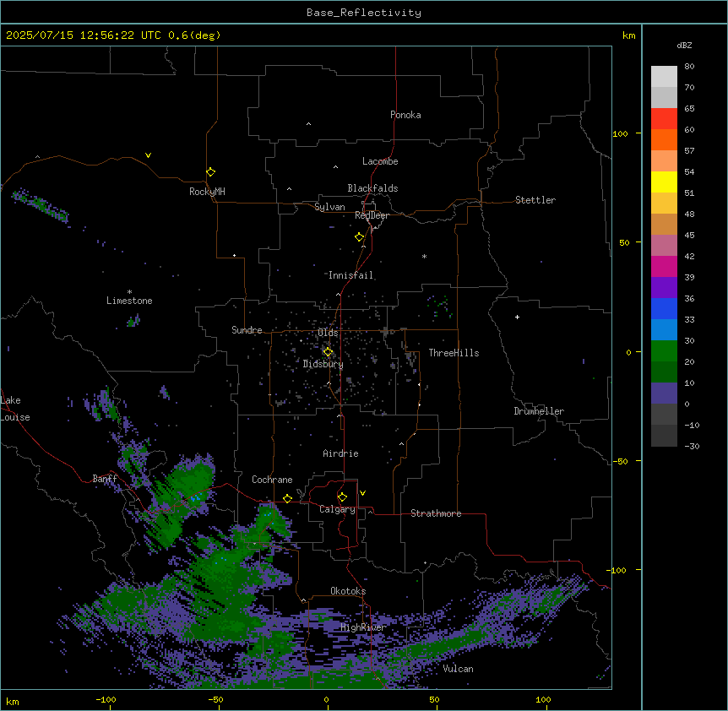This screenshot has height=711, width=728.
Task: Select the RedDeer city label
Action: pyautogui.click(x=372, y=215)
